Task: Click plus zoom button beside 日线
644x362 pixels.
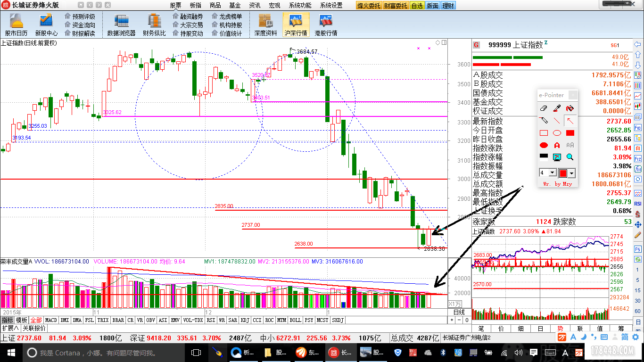Action: point(452,320)
